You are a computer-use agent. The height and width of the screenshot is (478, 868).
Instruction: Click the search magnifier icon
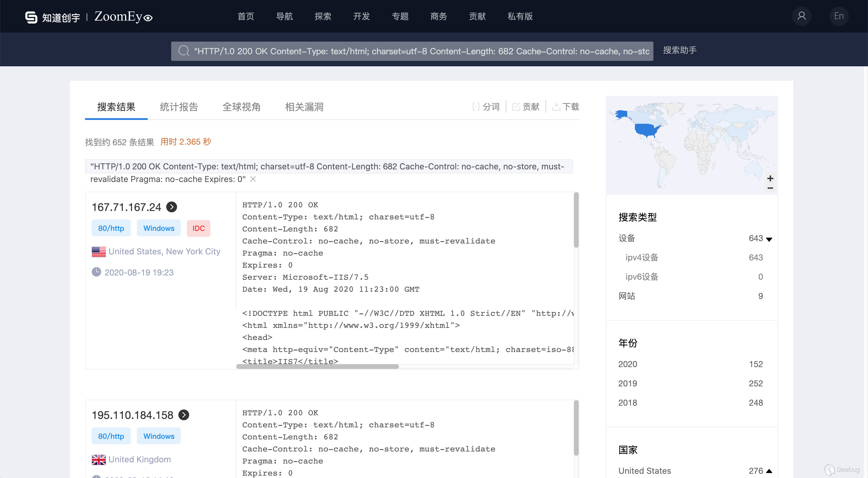coord(184,51)
